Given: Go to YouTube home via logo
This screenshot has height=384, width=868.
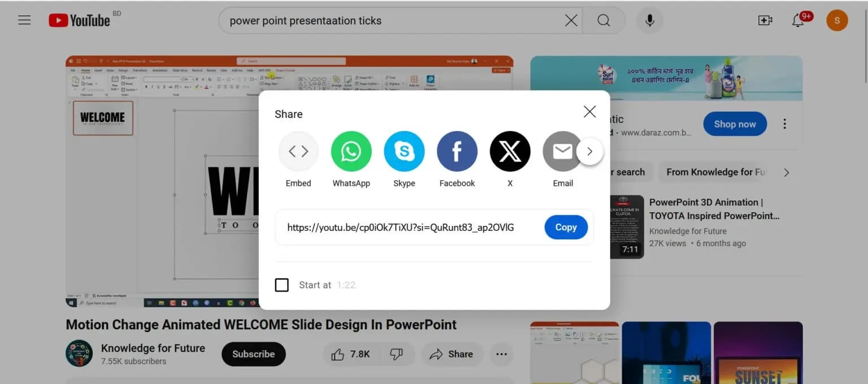Looking at the screenshot, I should (x=80, y=20).
